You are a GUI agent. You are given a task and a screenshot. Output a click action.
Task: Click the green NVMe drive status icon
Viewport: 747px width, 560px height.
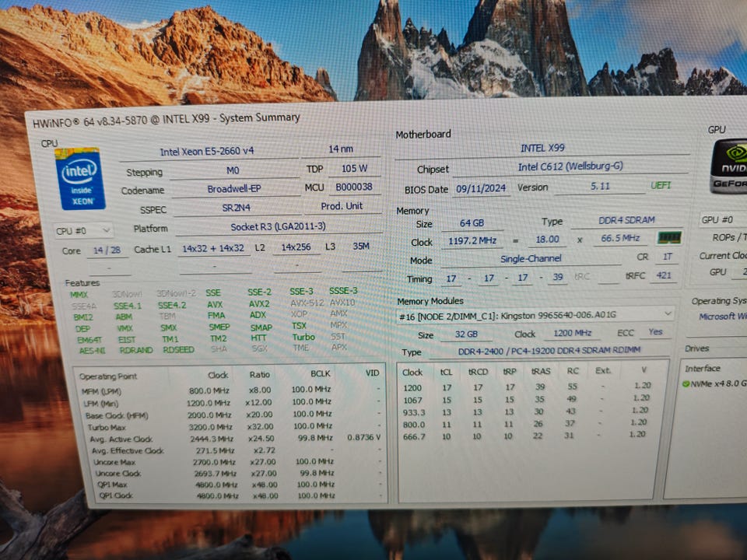pos(686,383)
